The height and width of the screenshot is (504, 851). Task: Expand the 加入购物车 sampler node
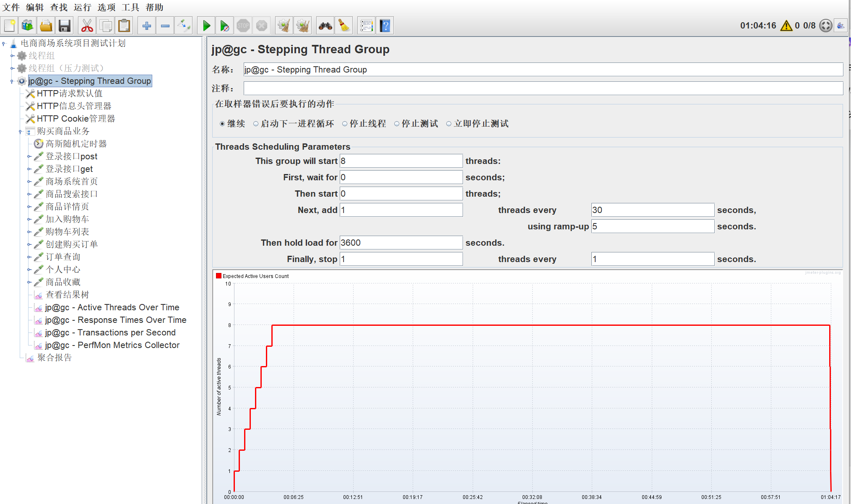click(29, 219)
